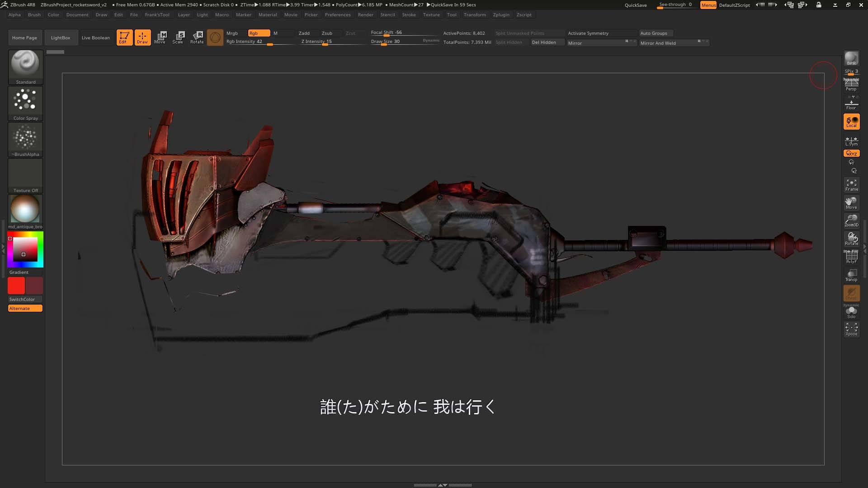Select Z axis rotation icon

[x=854, y=171]
